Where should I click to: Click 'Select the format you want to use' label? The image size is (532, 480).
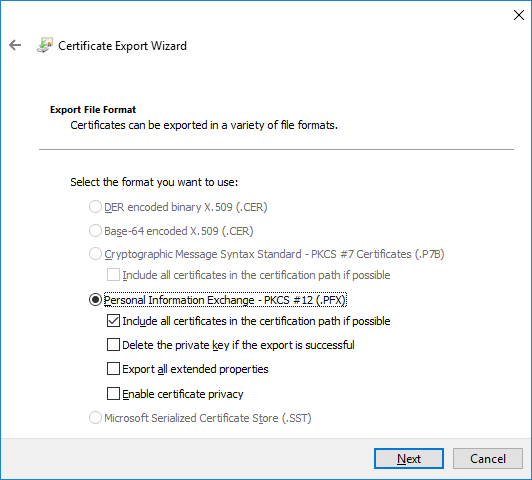click(154, 182)
